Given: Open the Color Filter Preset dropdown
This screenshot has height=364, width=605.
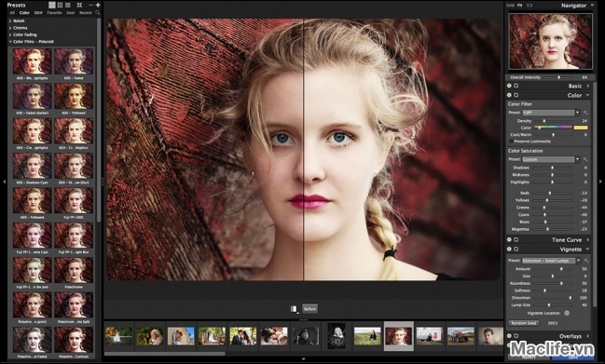Looking at the screenshot, I should [x=551, y=113].
